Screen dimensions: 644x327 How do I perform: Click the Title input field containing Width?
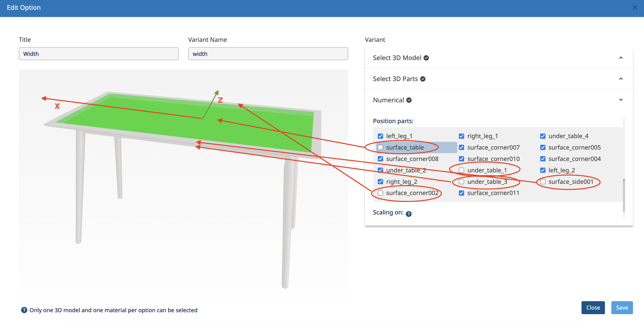click(99, 54)
